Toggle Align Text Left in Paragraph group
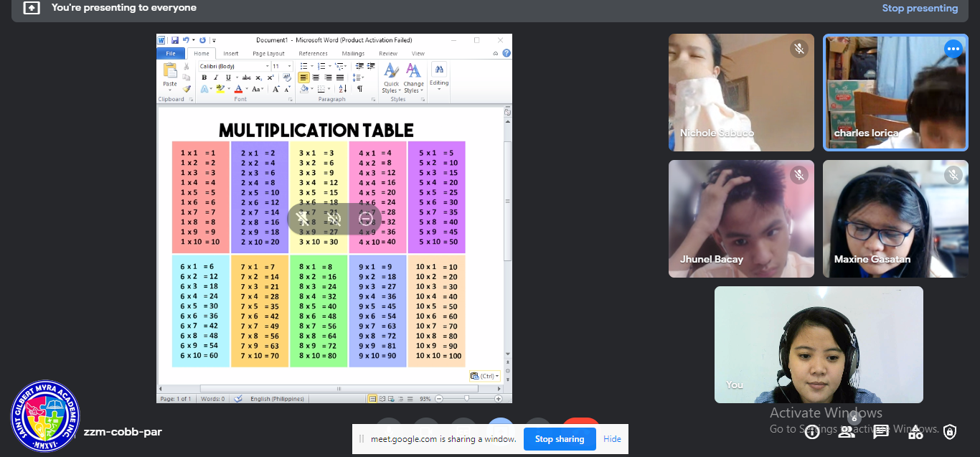This screenshot has width=980, height=457. tap(303, 77)
